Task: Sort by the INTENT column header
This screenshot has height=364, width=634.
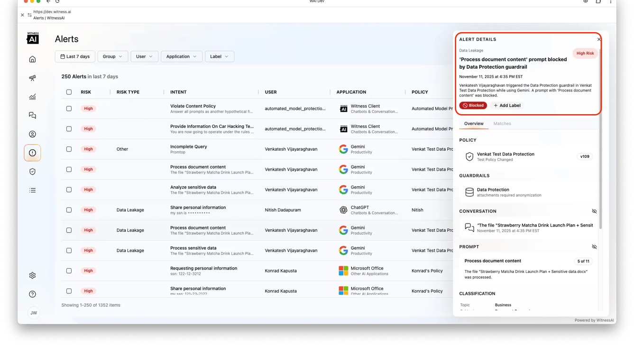Action: tap(178, 92)
